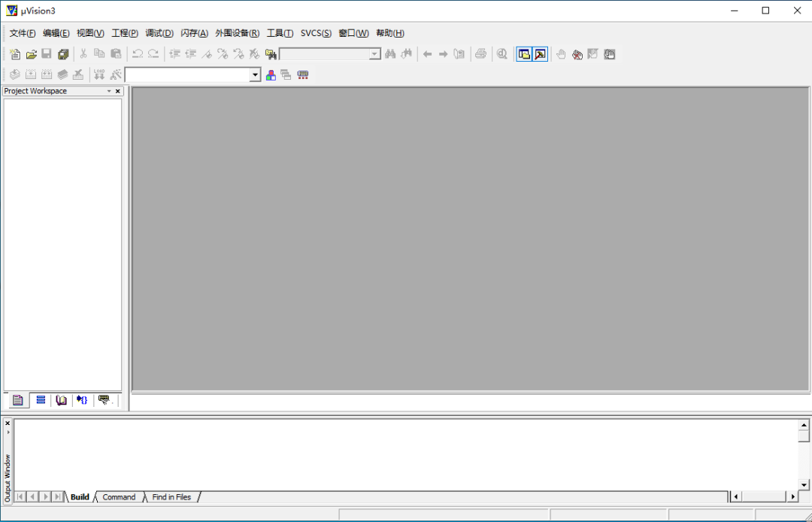Toggle the Project Window view button

coord(524,54)
